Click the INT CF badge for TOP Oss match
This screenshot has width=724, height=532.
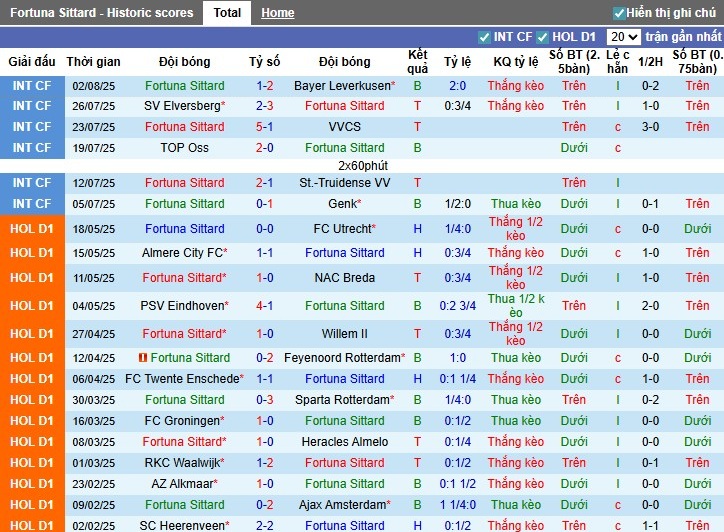point(32,148)
